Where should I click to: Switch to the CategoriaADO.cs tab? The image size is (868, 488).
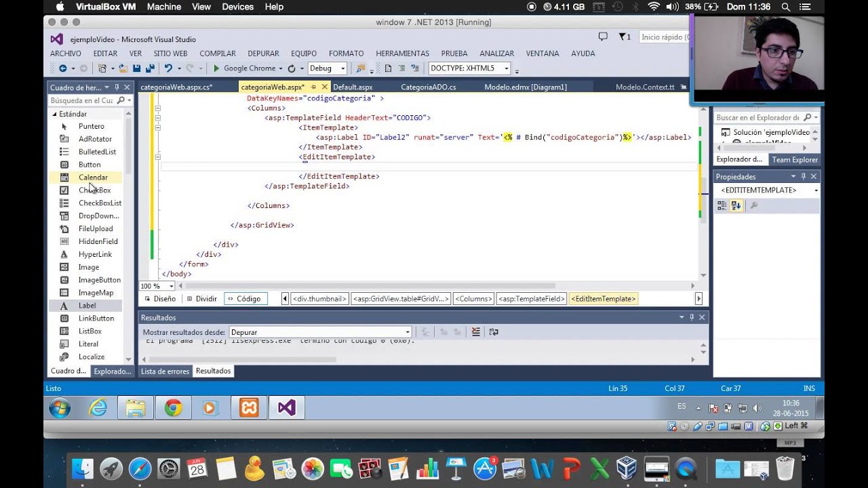pos(429,87)
